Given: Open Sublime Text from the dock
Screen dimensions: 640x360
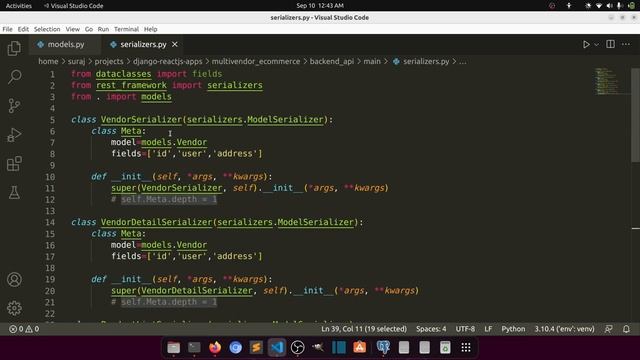Looking at the screenshot, I should pyautogui.click(x=256, y=347).
